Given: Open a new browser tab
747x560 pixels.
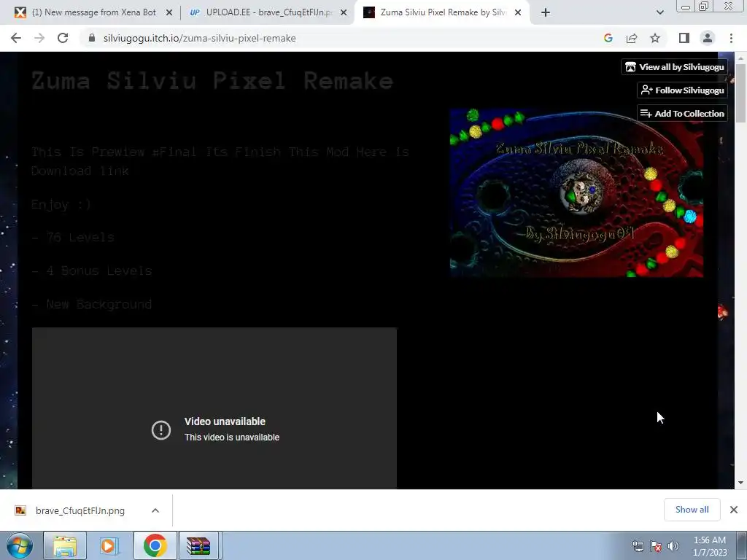Looking at the screenshot, I should click(x=546, y=13).
